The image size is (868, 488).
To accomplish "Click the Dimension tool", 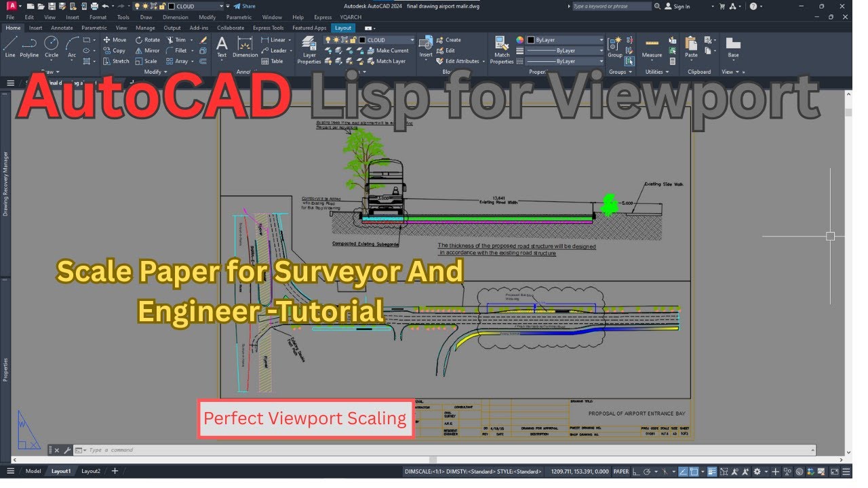I will [x=245, y=47].
